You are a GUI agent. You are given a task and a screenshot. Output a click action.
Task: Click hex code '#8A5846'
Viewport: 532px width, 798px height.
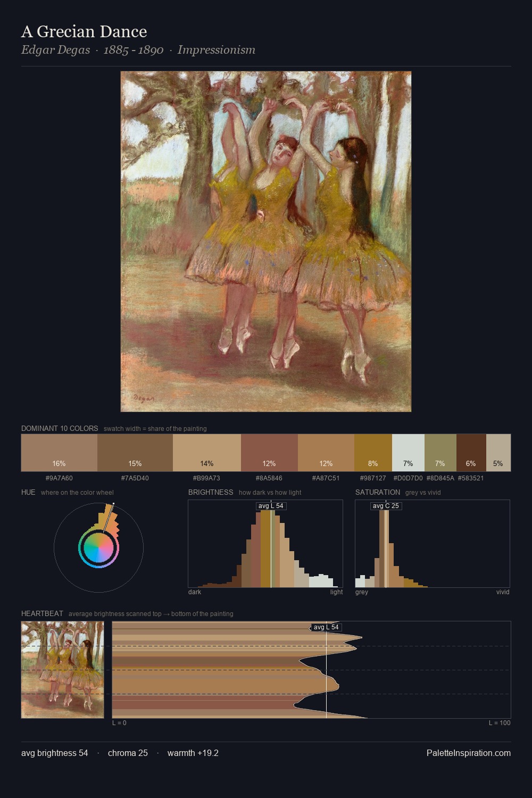[x=269, y=478]
